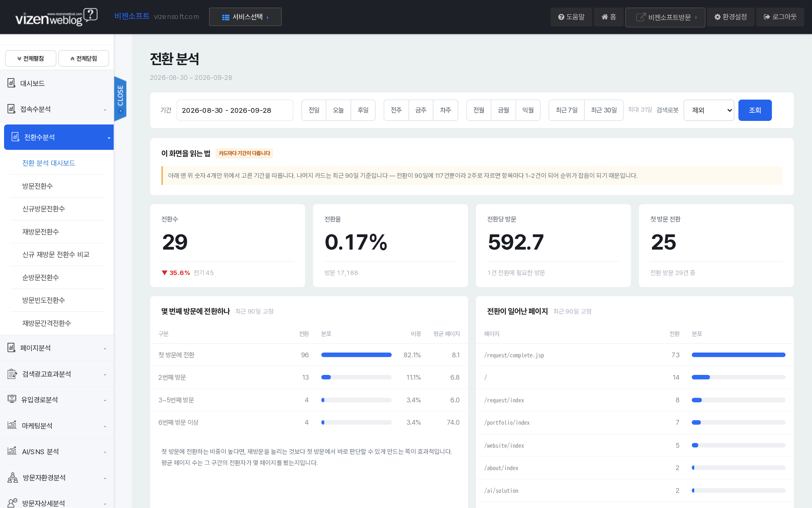Click the gear icon for 환경설정

717,17
